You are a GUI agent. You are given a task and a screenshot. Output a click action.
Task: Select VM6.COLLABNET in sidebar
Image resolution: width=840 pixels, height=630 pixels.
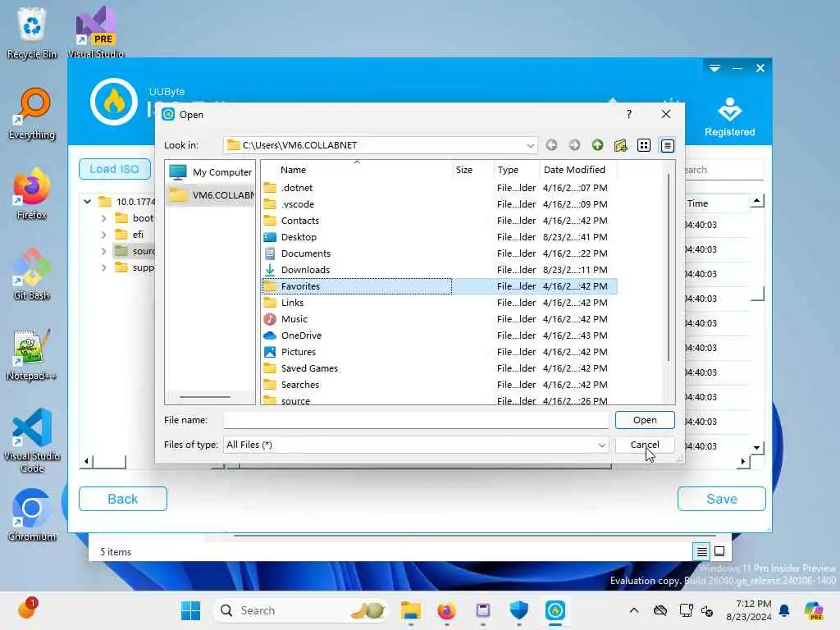pos(210,195)
